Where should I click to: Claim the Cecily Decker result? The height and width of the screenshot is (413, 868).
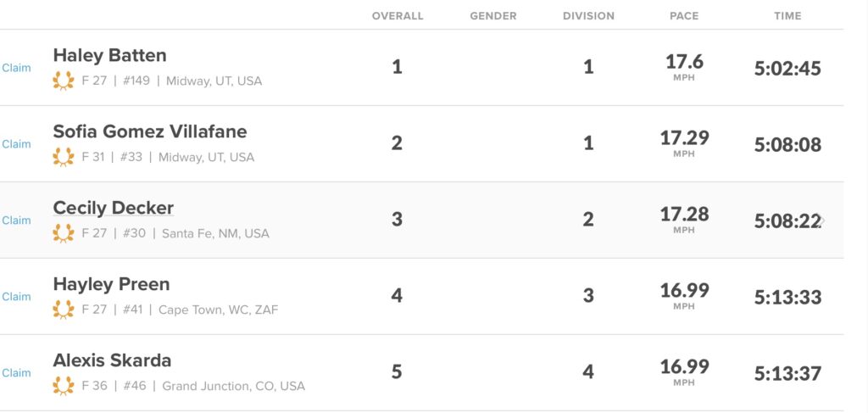(16, 220)
